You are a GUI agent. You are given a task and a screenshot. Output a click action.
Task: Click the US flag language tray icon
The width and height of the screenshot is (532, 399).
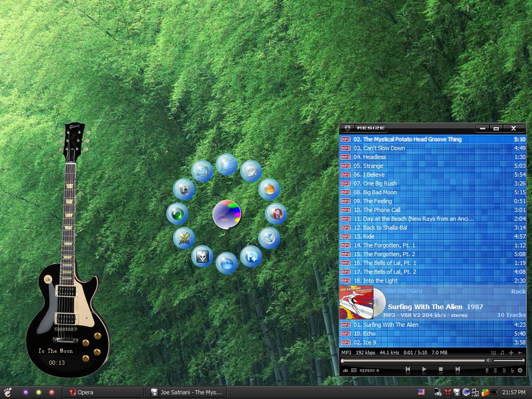421,392
